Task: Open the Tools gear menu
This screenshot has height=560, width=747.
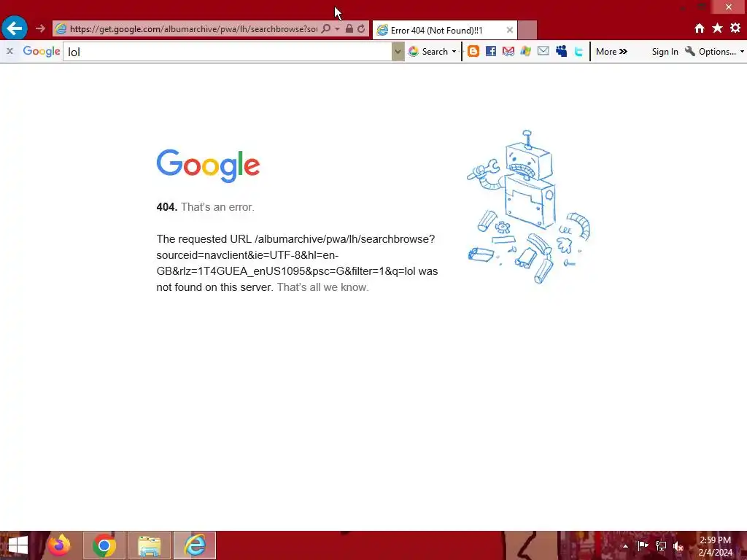Action: pos(735,28)
